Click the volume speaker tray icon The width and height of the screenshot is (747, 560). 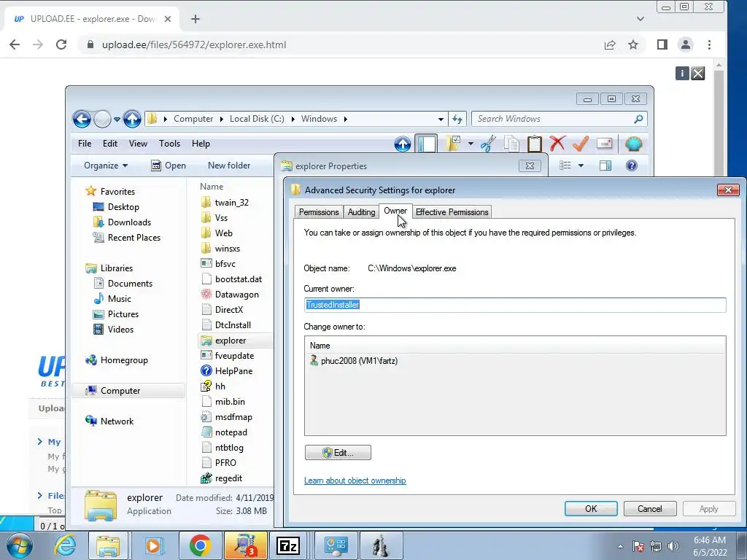pyautogui.click(x=673, y=546)
